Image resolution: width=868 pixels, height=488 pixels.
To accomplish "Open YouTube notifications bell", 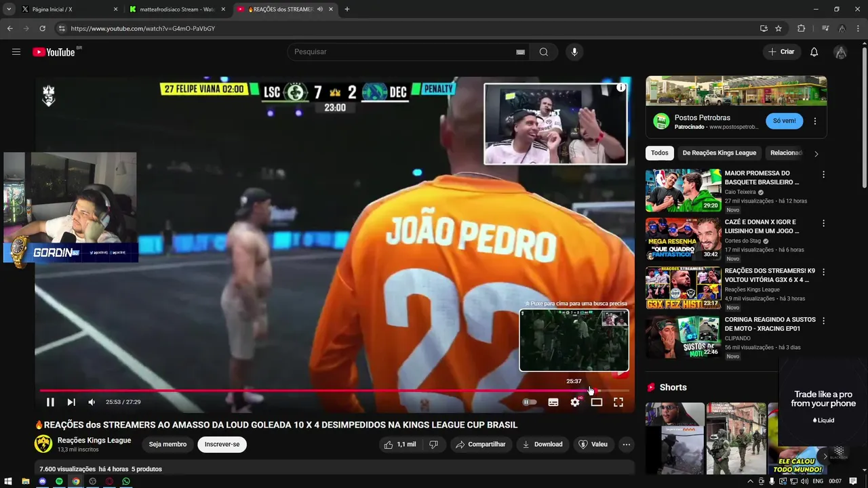I will pyautogui.click(x=814, y=52).
